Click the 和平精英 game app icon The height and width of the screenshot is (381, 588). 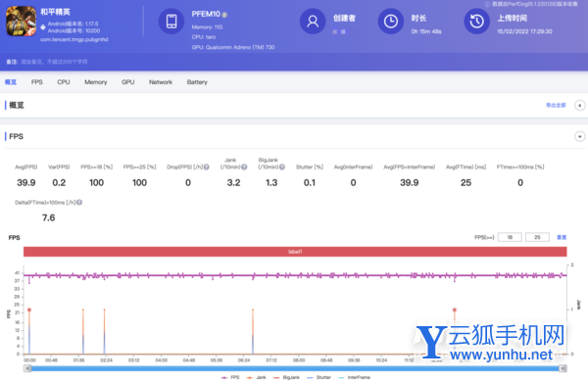click(21, 21)
